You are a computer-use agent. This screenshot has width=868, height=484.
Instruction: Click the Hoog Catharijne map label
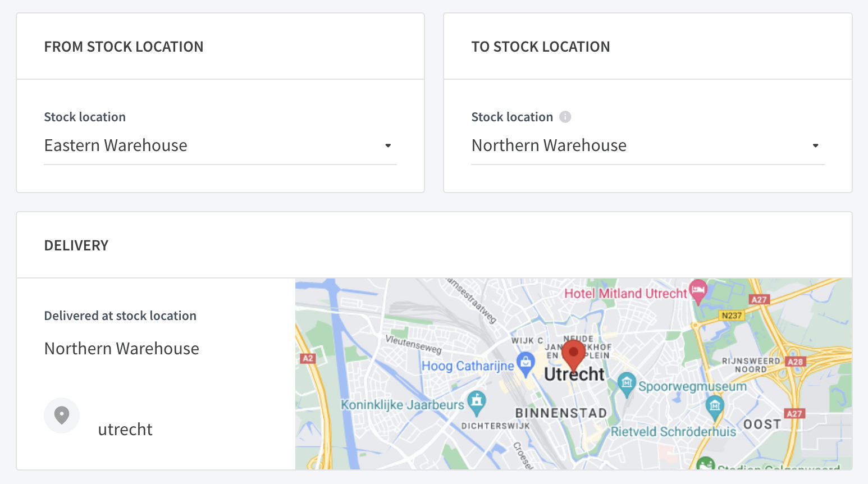[x=468, y=366]
